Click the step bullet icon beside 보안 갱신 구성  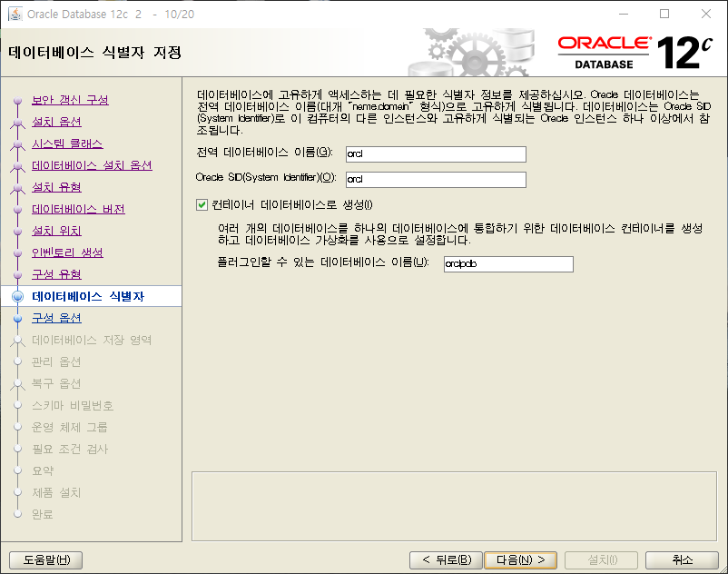[17, 100]
